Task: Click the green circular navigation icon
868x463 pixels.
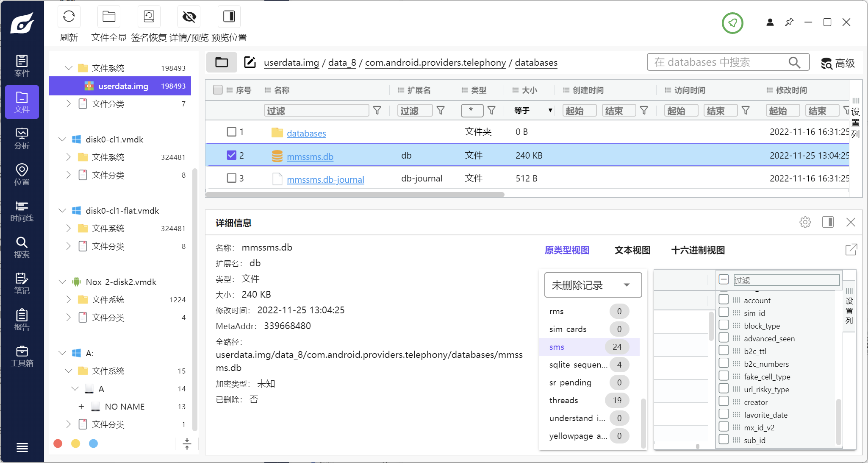Action: (732, 23)
